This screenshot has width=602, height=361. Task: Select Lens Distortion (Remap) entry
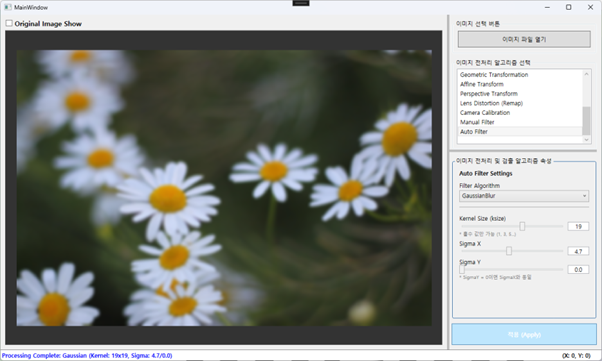point(520,103)
